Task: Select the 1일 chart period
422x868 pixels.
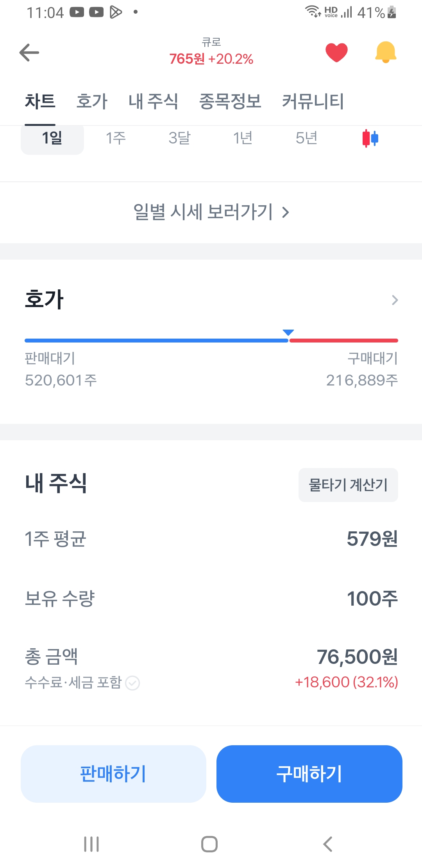Action: (x=52, y=138)
